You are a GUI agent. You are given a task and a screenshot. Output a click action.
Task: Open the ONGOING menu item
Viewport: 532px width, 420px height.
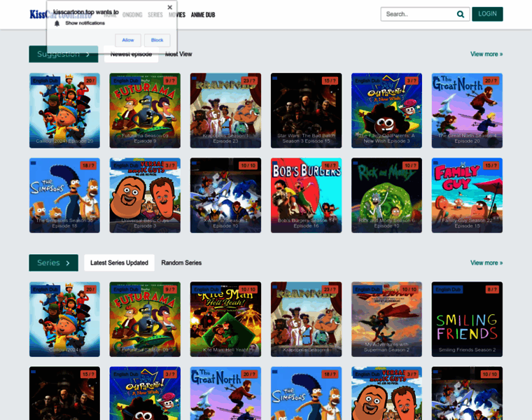click(x=132, y=15)
